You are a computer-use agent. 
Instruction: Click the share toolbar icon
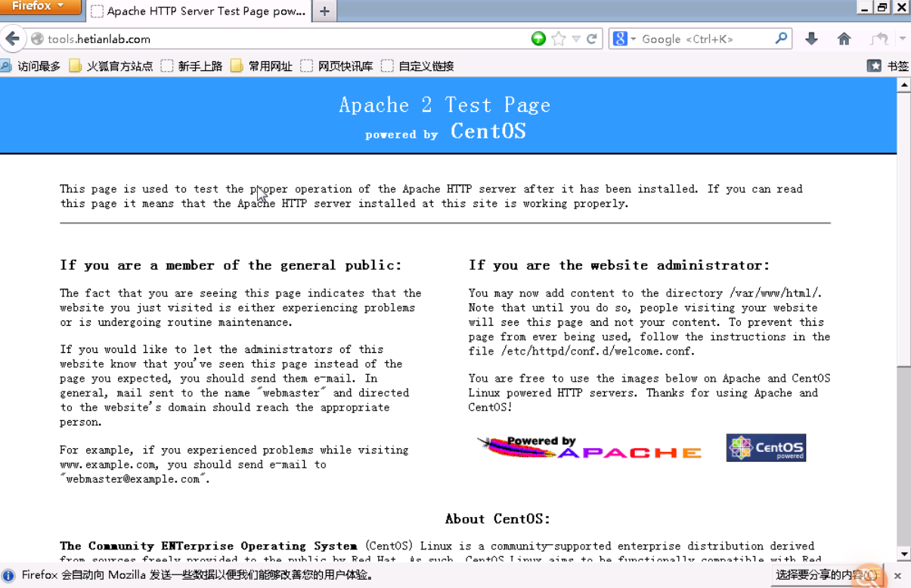coord(879,39)
